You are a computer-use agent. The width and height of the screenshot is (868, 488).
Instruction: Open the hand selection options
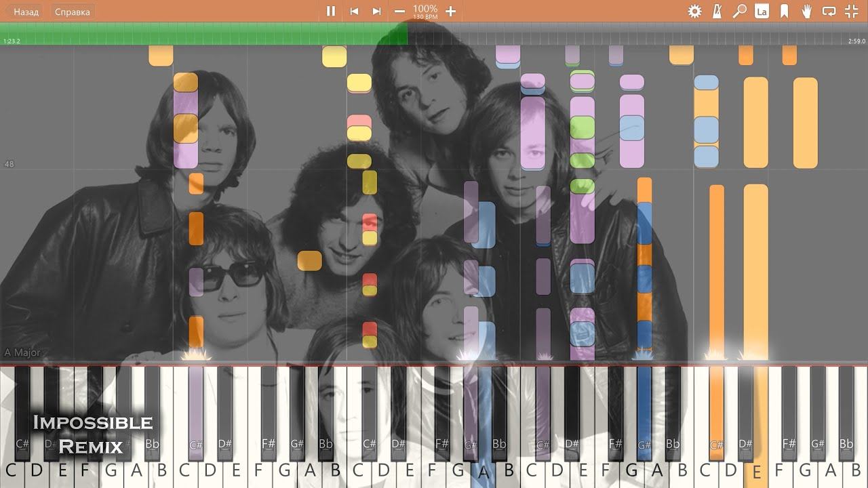coord(806,11)
